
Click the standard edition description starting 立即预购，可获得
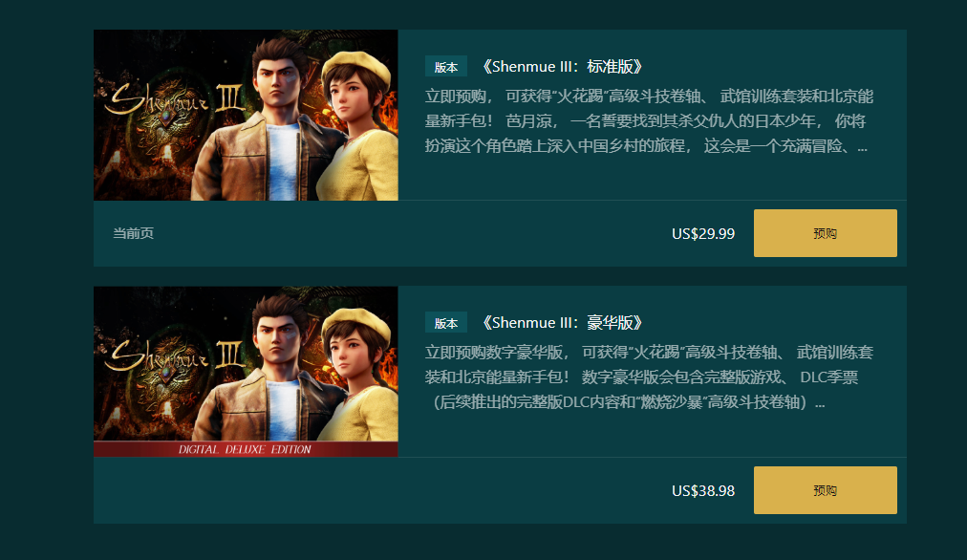649,120
